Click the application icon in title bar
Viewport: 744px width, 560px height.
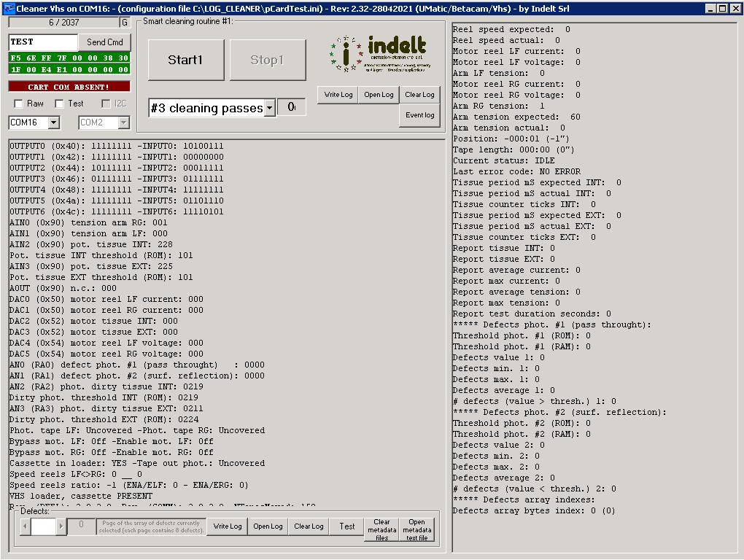pos(9,9)
